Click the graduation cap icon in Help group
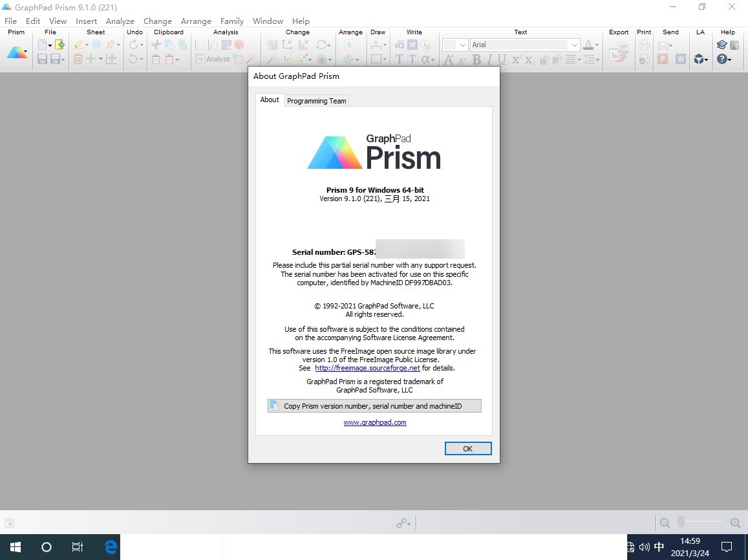 pyautogui.click(x=721, y=45)
